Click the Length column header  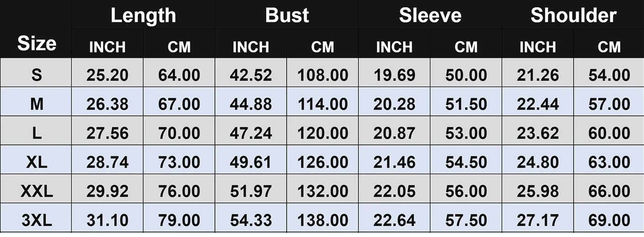tap(143, 15)
